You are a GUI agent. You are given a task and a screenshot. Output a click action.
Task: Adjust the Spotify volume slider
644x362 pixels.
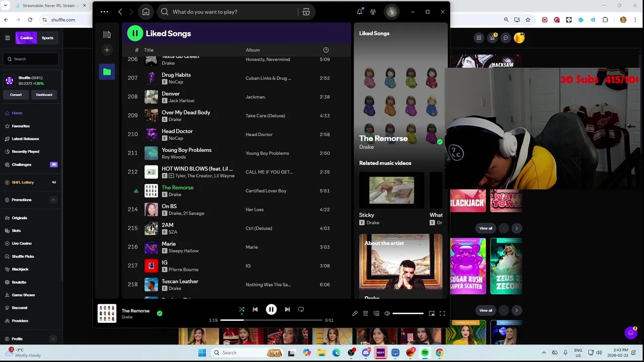click(408, 313)
